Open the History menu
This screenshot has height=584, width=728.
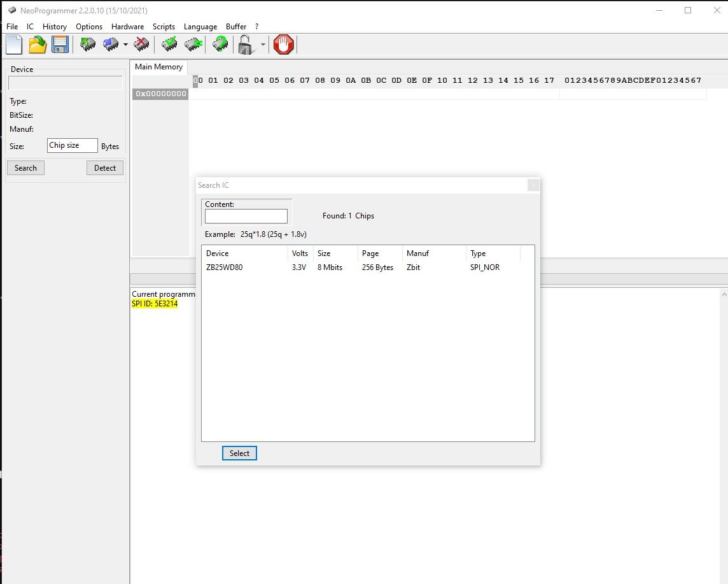coord(55,27)
